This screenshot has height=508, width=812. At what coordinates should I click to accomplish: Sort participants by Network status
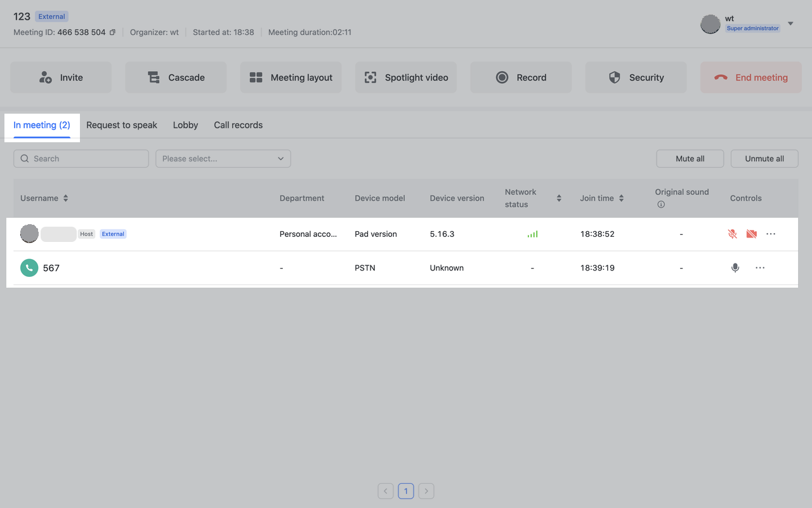pos(559,198)
